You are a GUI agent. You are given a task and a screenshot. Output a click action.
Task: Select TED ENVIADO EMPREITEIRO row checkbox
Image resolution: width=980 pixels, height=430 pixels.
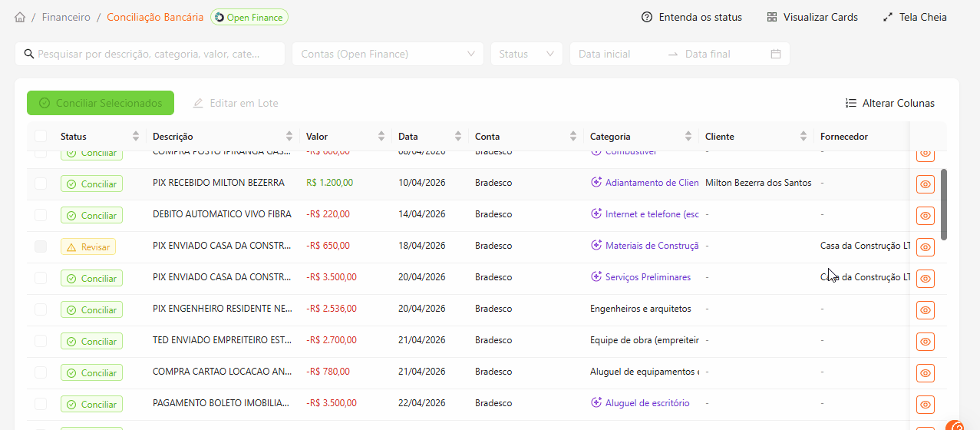pos(41,341)
